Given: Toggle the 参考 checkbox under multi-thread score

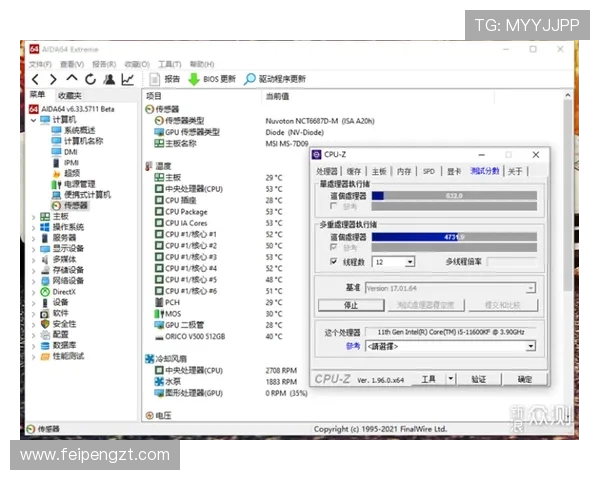Looking at the screenshot, I should click(x=333, y=248).
